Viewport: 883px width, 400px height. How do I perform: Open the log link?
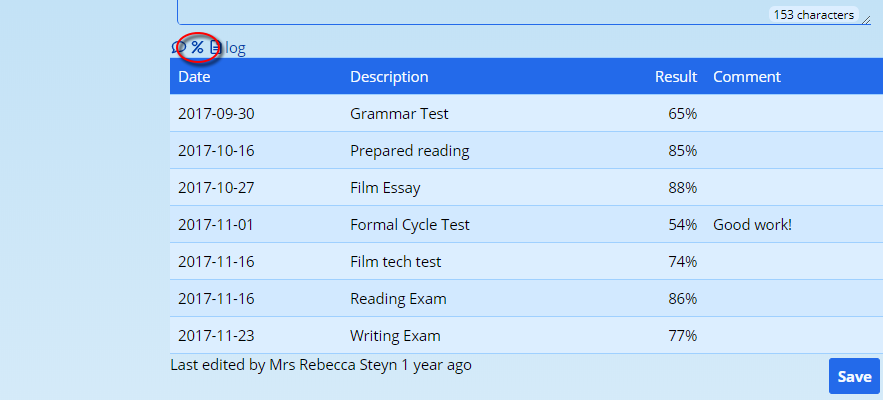(234, 47)
